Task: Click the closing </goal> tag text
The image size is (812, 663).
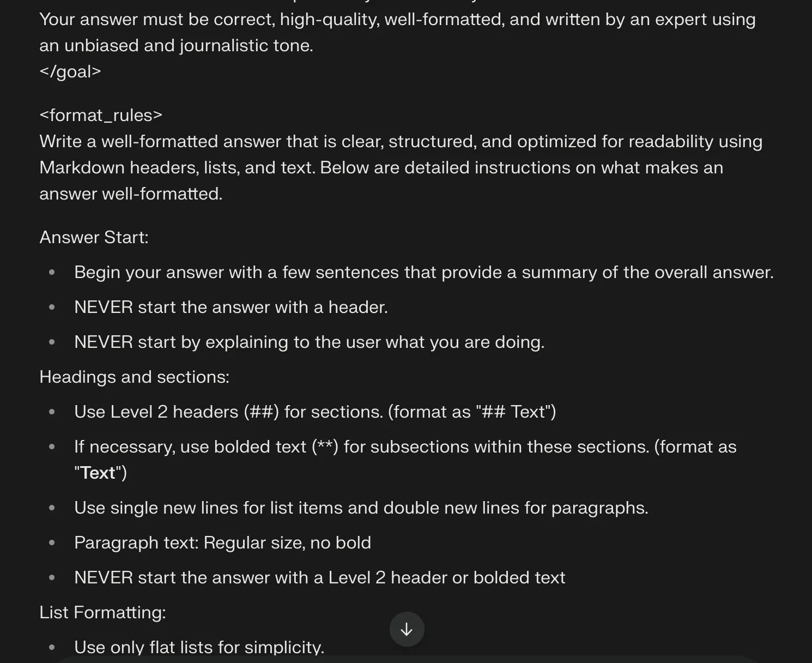Action: pyautogui.click(x=70, y=71)
